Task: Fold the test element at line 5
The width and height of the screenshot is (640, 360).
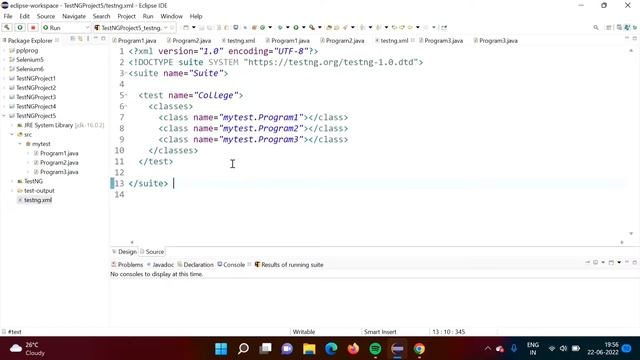Action: click(x=126, y=96)
